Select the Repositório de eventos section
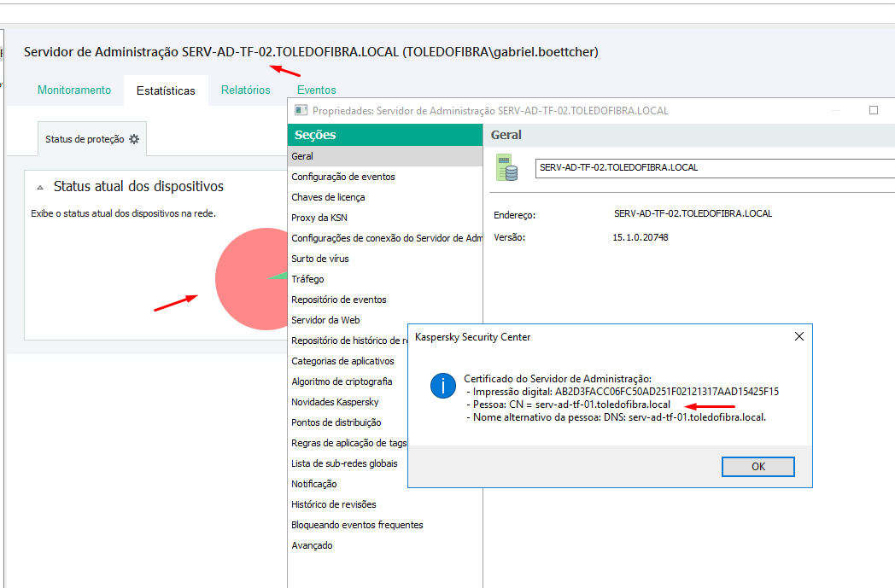This screenshot has width=895, height=588. (385, 300)
